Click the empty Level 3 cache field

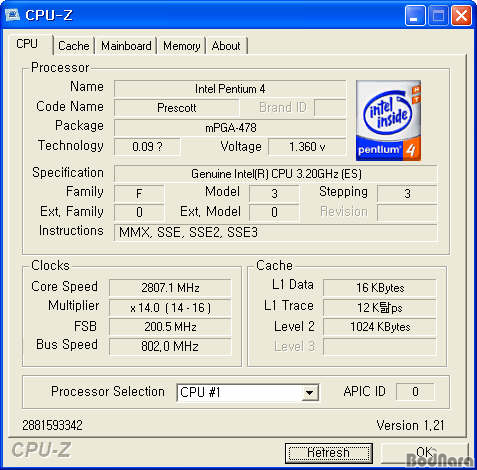pyautogui.click(x=380, y=347)
